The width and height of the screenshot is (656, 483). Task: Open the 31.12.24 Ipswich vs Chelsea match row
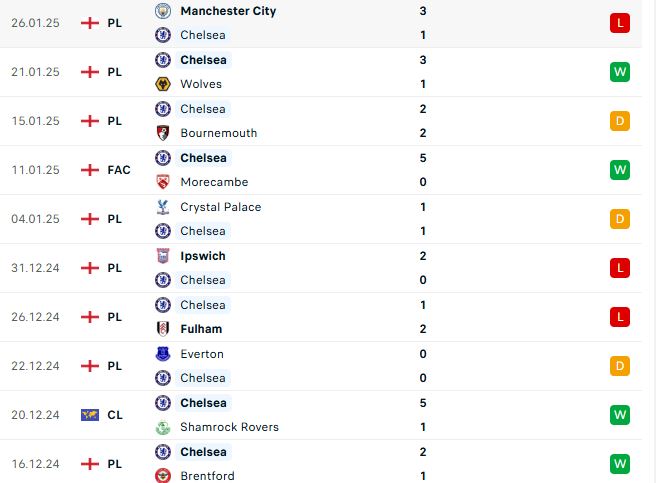click(320, 268)
